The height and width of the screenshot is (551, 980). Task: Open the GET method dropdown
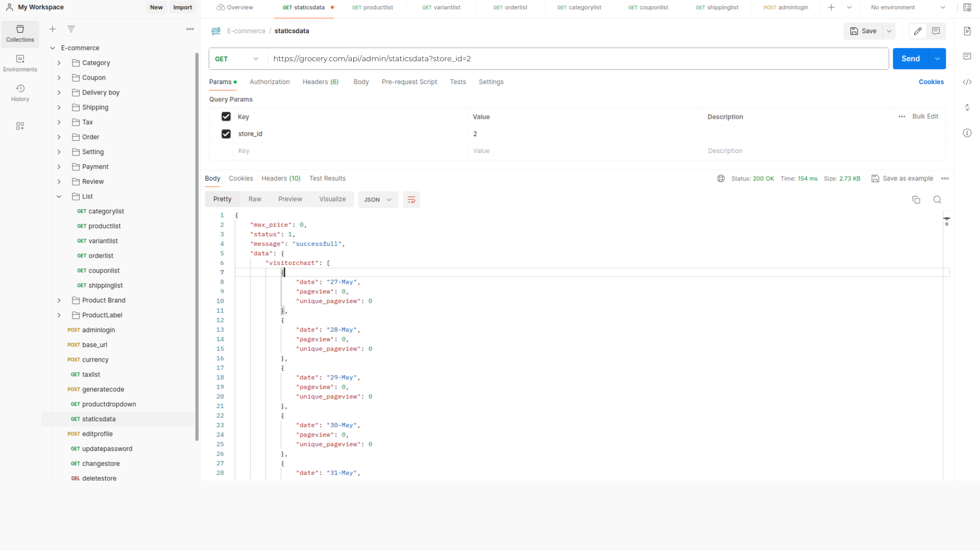[237, 59]
